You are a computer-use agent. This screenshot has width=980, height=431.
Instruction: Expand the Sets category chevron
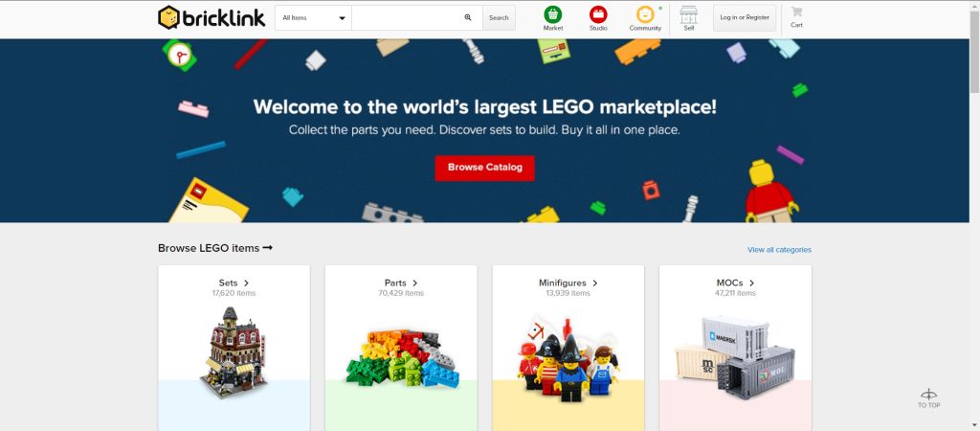(246, 283)
